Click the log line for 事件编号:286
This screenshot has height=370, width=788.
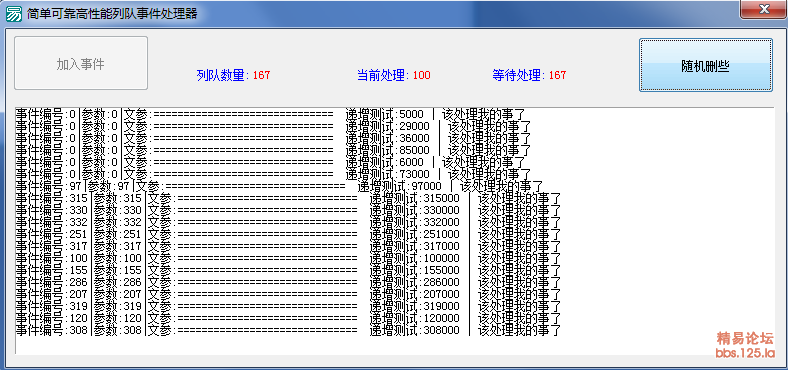coord(288,283)
